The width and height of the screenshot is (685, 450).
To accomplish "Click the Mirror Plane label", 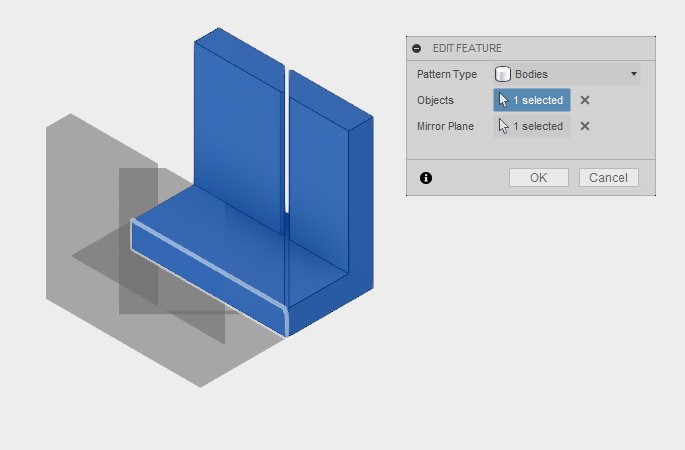I will click(445, 126).
